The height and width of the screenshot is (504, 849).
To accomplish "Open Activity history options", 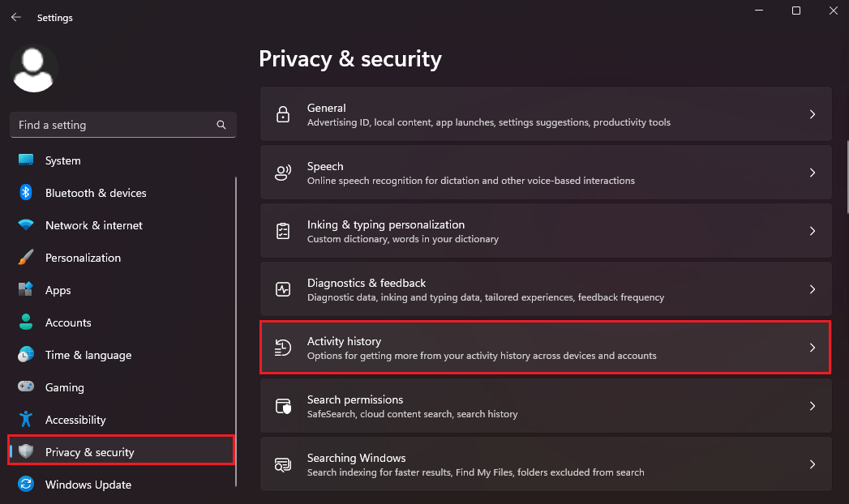I will tap(546, 348).
